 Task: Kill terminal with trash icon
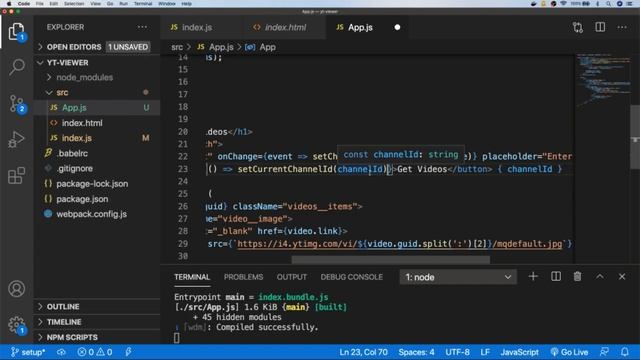pyautogui.click(x=577, y=277)
